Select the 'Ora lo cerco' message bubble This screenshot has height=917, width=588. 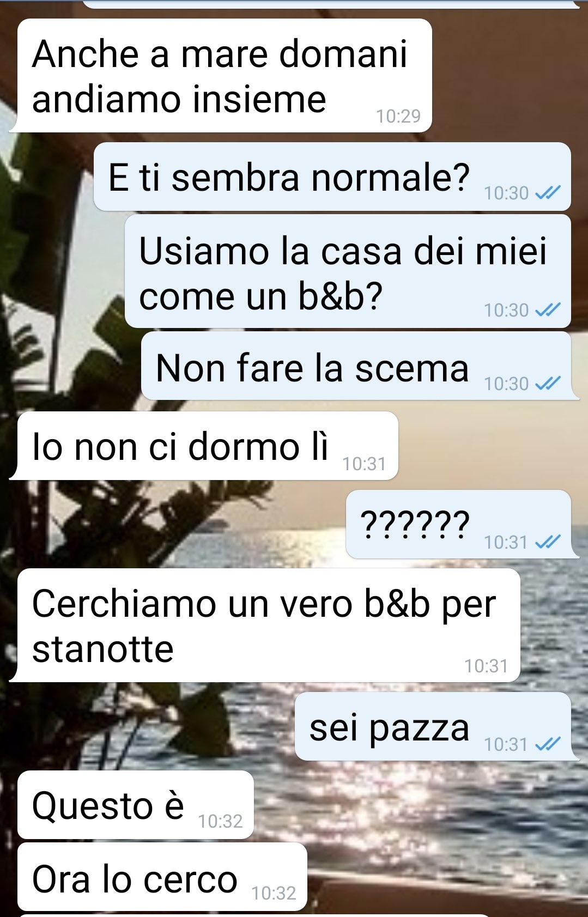[162, 877]
